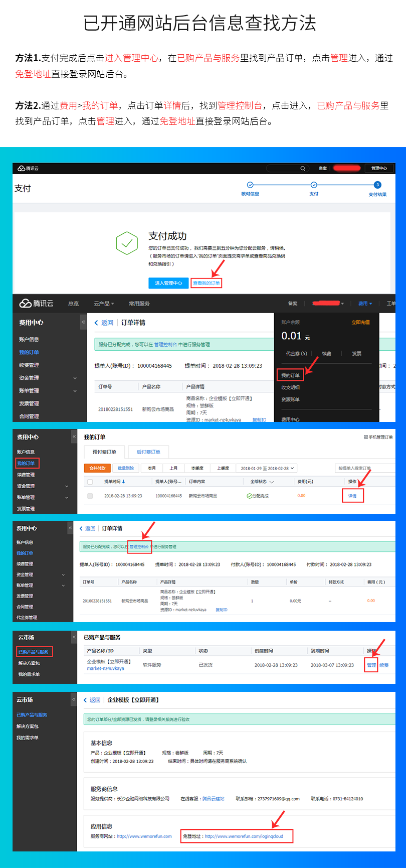Open 代金券管理 in the 费用中心 sidebar

point(27,618)
